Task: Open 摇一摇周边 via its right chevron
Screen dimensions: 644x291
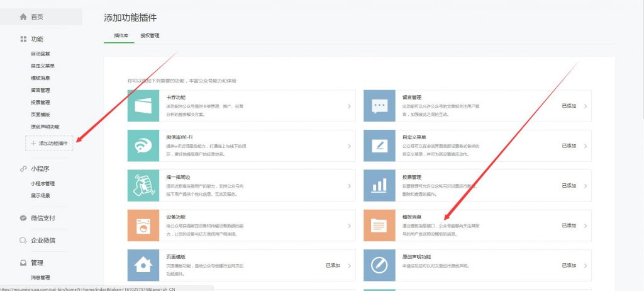Action: pos(350,186)
